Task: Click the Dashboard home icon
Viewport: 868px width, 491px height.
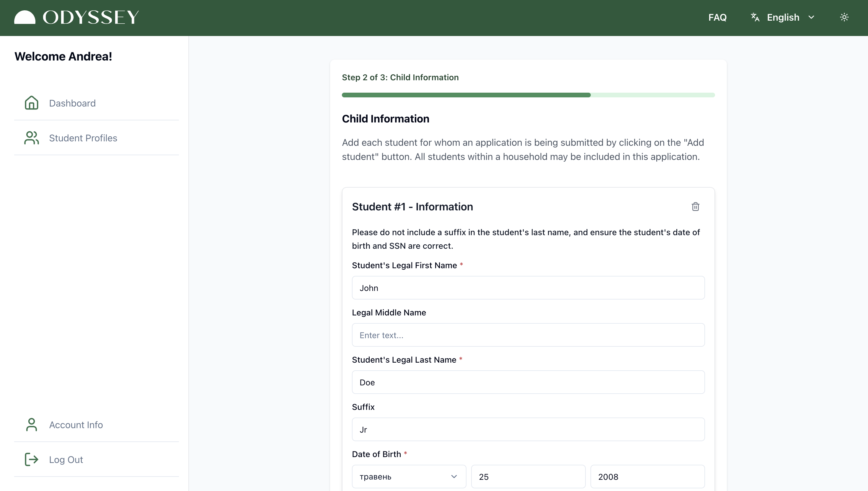Action: click(x=32, y=103)
